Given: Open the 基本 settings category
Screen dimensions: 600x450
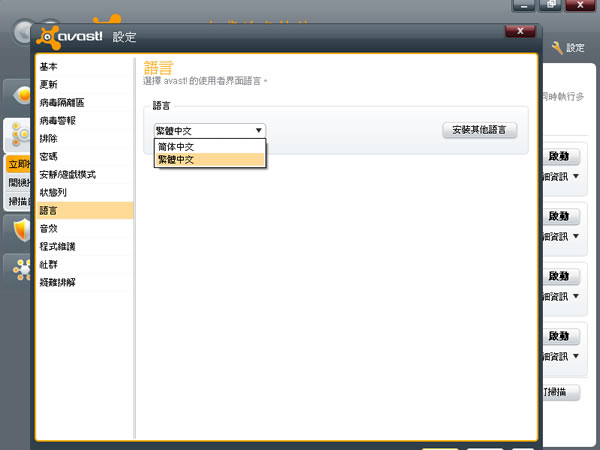Looking at the screenshot, I should click(x=85, y=67).
